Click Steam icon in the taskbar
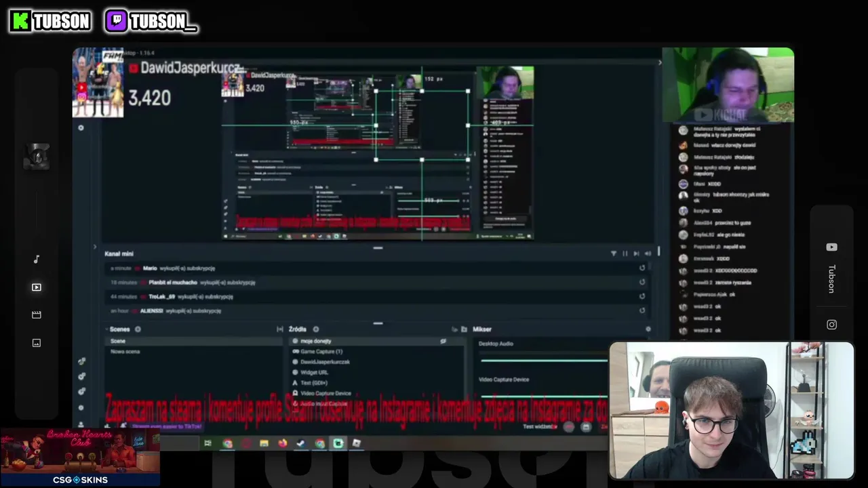The width and height of the screenshot is (868, 488). coord(300,443)
